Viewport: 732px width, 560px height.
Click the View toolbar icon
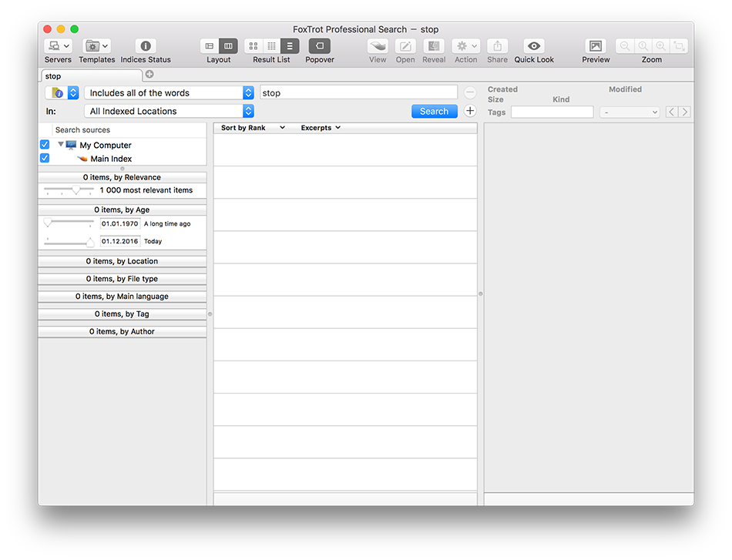[x=378, y=45]
